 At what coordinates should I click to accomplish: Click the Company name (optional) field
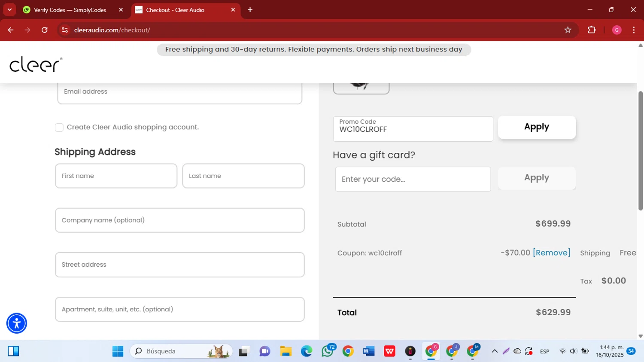click(179, 220)
